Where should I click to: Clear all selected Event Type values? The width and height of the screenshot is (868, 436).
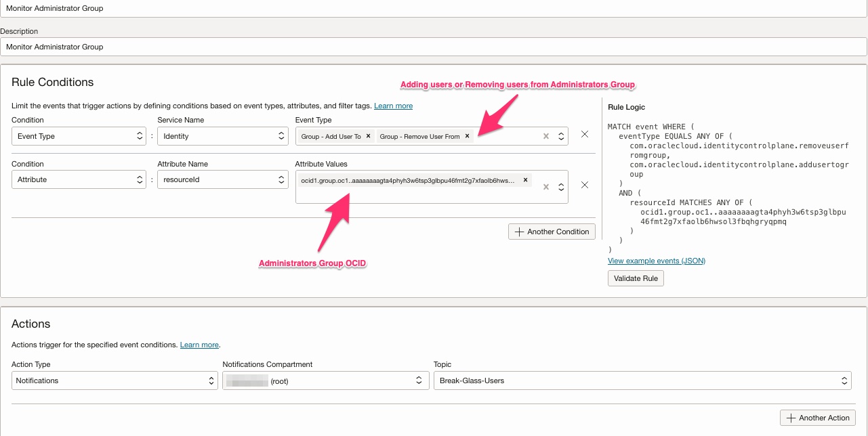click(x=546, y=136)
